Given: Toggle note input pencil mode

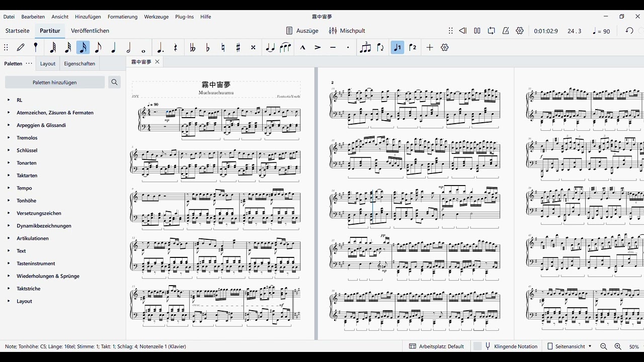Looking at the screenshot, I should [21, 47].
